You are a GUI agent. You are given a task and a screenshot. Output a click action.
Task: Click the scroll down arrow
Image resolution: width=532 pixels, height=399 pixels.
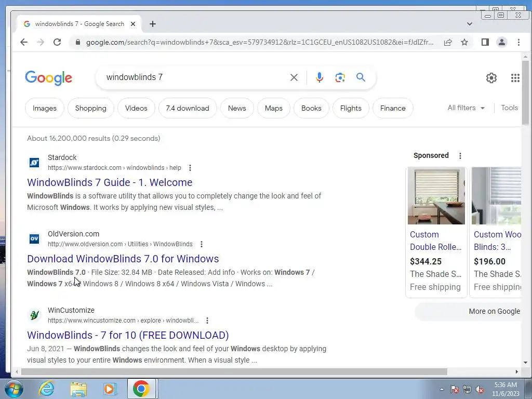coord(525,363)
